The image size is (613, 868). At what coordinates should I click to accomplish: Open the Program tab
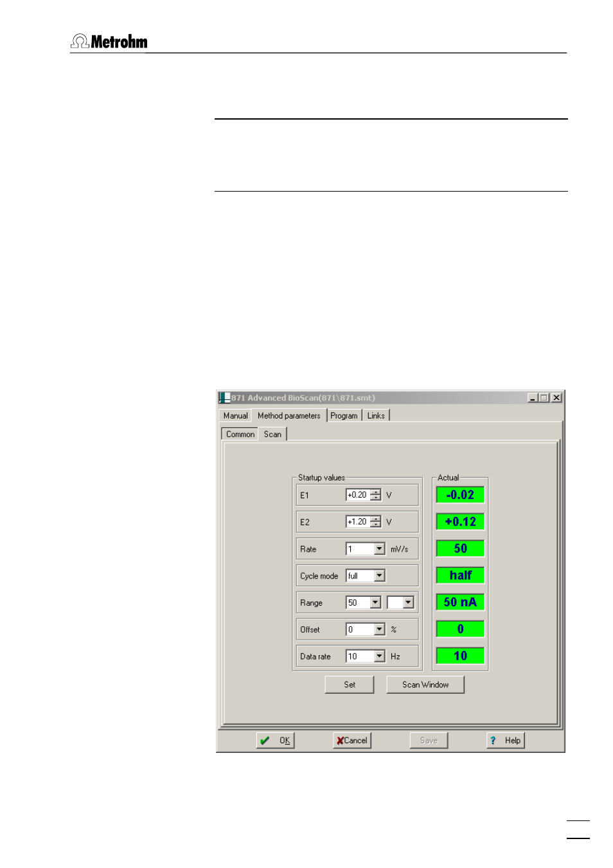(344, 415)
